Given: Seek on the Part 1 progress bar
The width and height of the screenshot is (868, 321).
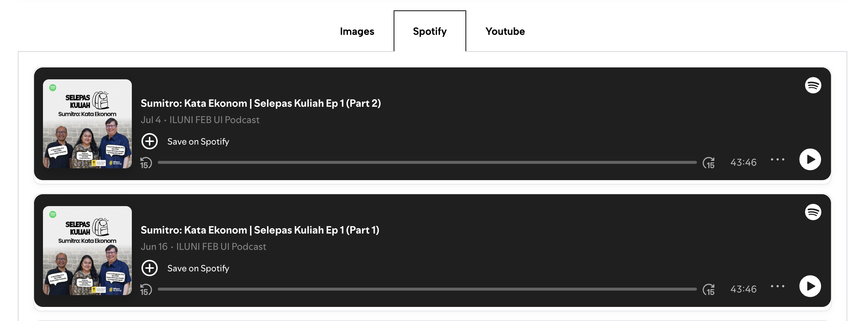Looking at the screenshot, I should (x=427, y=289).
